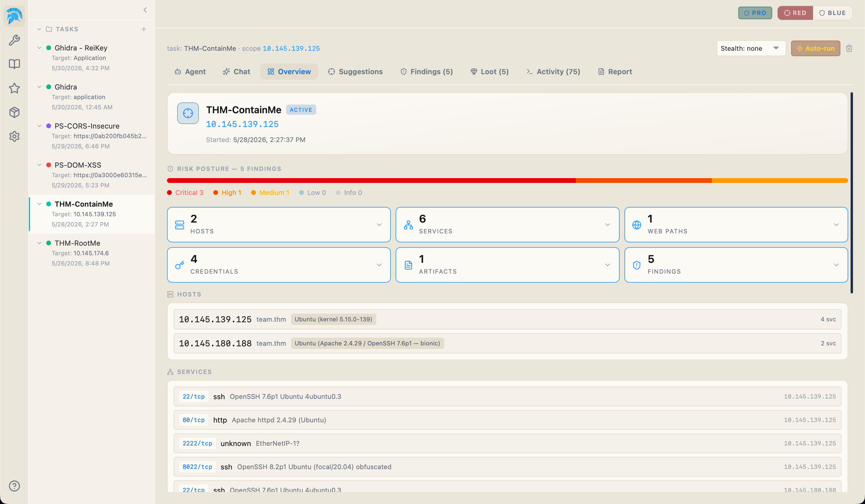Screen dimensions: 865x504
Task: Open the Findings (5) tab
Action: pyautogui.click(x=427, y=71)
